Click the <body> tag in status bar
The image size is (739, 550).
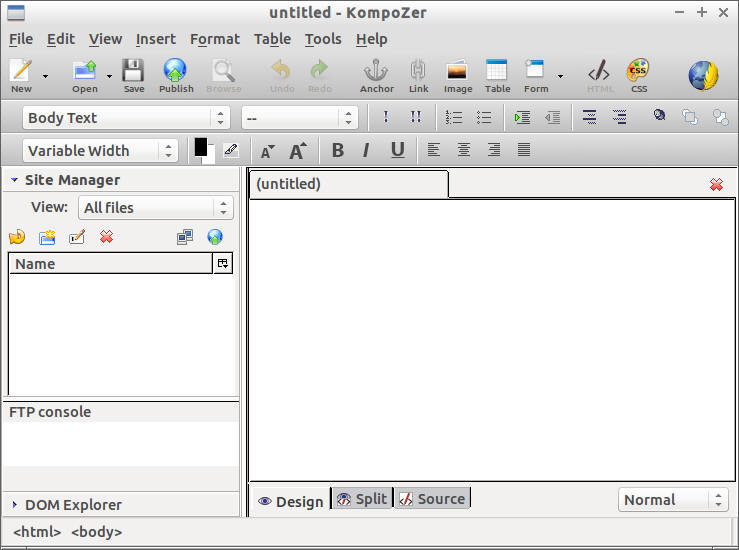(96, 532)
